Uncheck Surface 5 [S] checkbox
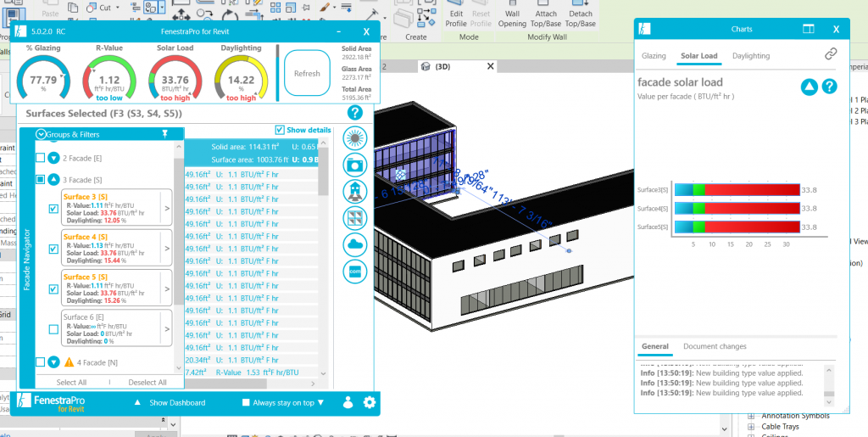Screen dimensions: 868x437 coord(53,289)
